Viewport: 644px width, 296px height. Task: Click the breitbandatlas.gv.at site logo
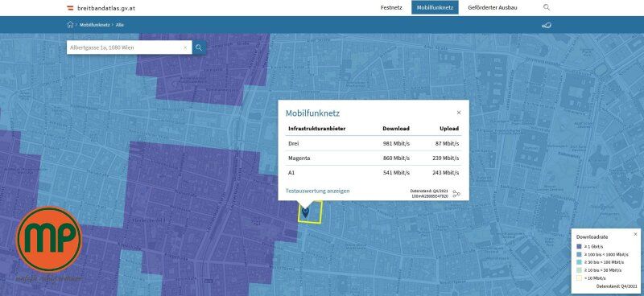101,8
